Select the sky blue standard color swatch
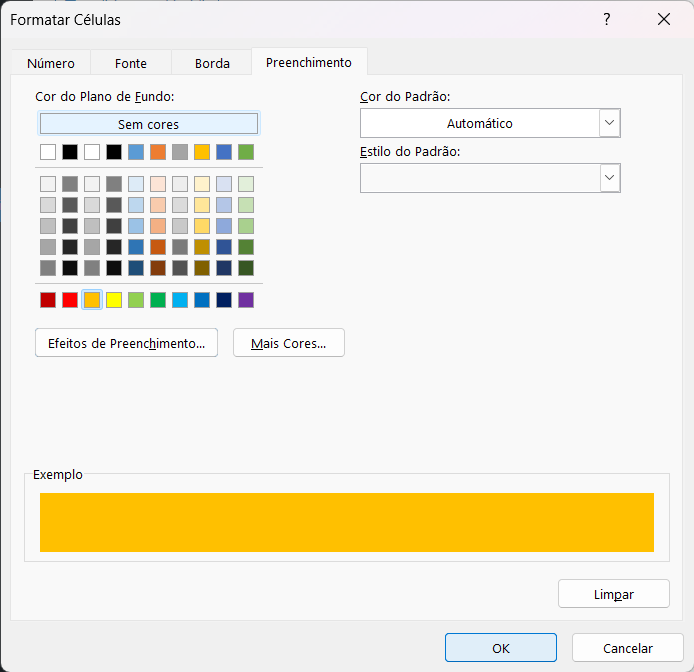This screenshot has height=672, width=694. coord(180,300)
